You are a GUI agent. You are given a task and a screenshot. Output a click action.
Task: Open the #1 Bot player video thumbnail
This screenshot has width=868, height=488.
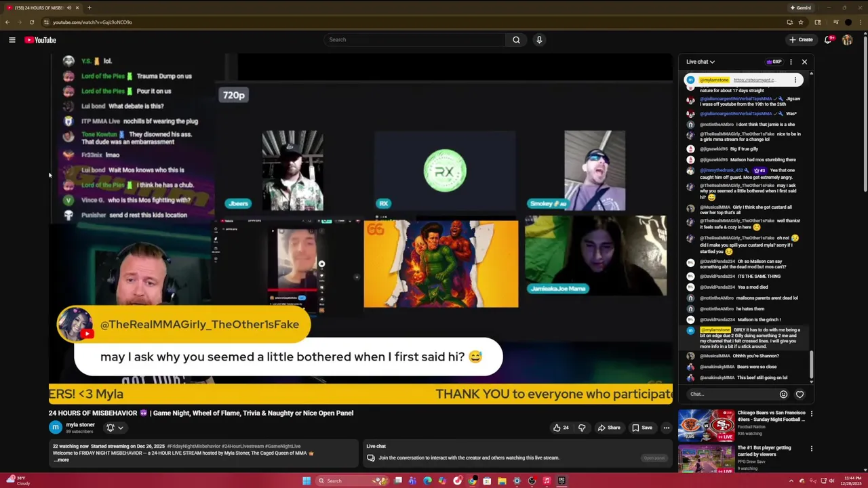click(706, 459)
